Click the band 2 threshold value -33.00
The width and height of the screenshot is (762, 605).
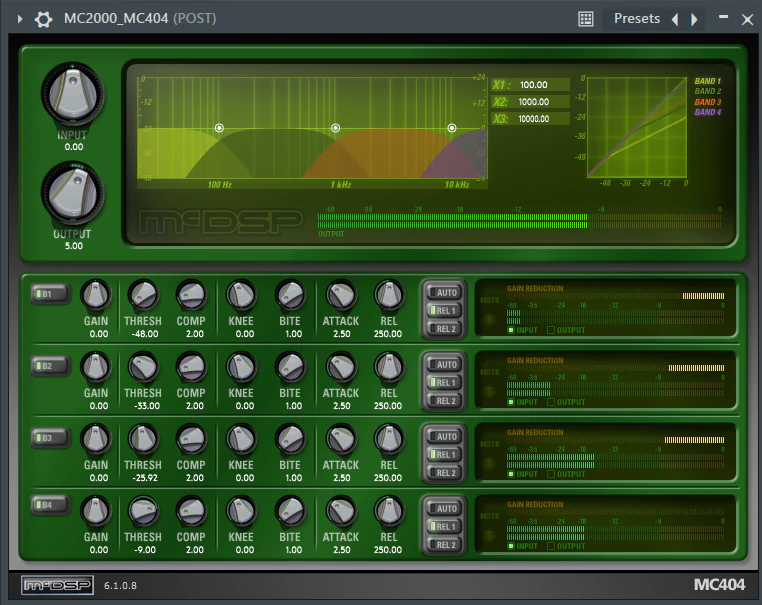[146, 406]
